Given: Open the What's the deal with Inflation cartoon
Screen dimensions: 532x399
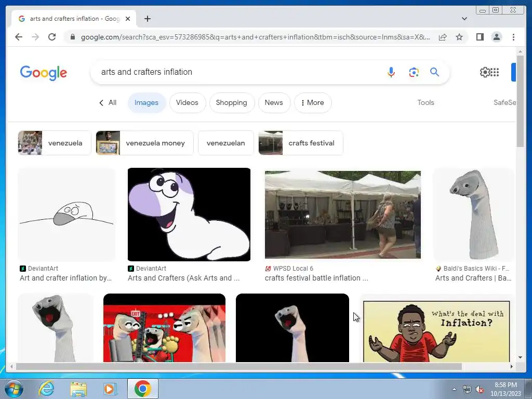Looking at the screenshot, I should [x=436, y=331].
